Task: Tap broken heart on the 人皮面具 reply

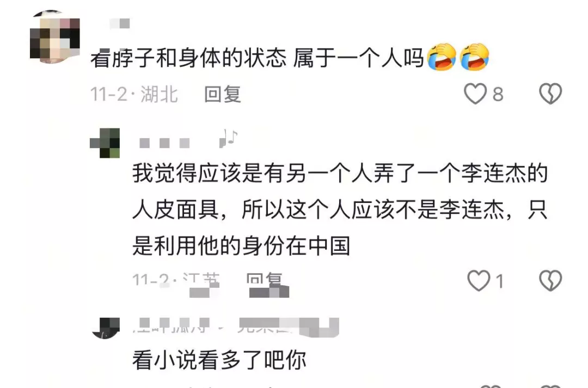Action: coord(550,281)
